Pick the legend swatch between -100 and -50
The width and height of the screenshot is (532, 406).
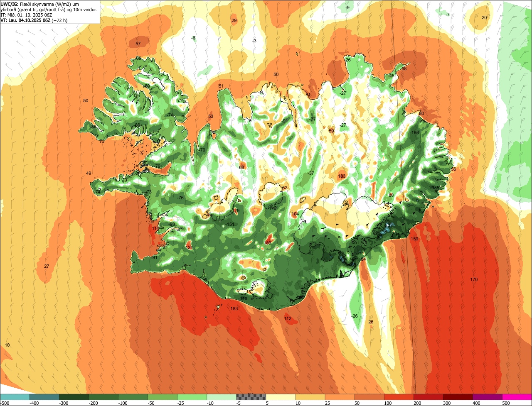[133, 397]
